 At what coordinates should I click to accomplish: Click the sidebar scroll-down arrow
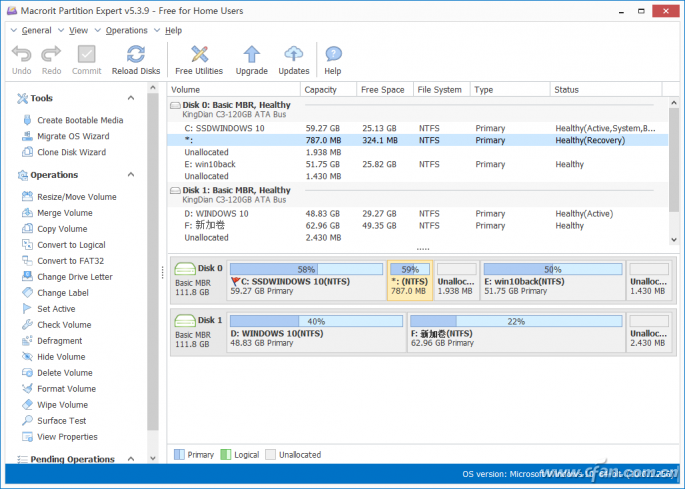click(x=153, y=458)
